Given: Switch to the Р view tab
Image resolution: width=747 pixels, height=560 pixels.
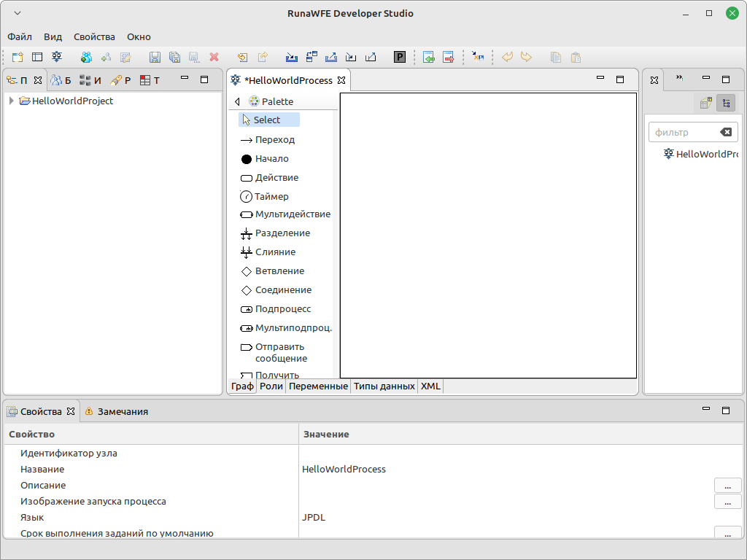Looking at the screenshot, I should tap(120, 80).
